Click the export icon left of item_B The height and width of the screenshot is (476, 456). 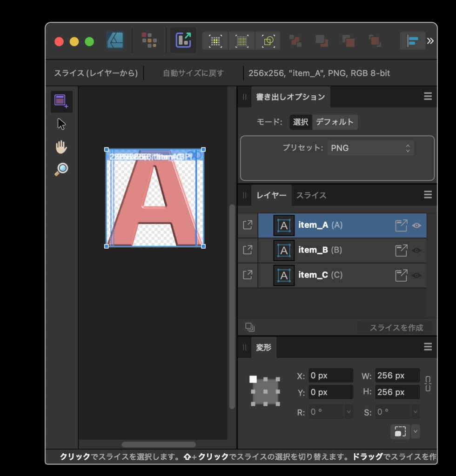click(x=248, y=250)
